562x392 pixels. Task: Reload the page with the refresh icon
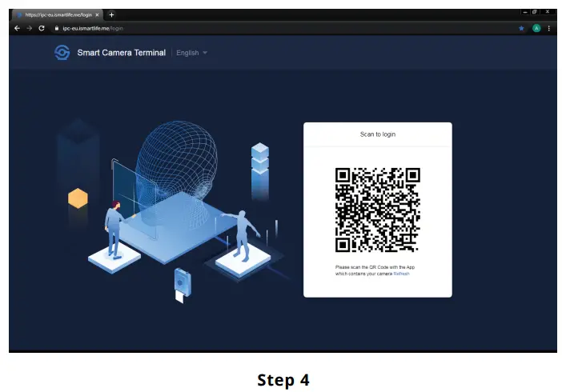tap(42, 28)
